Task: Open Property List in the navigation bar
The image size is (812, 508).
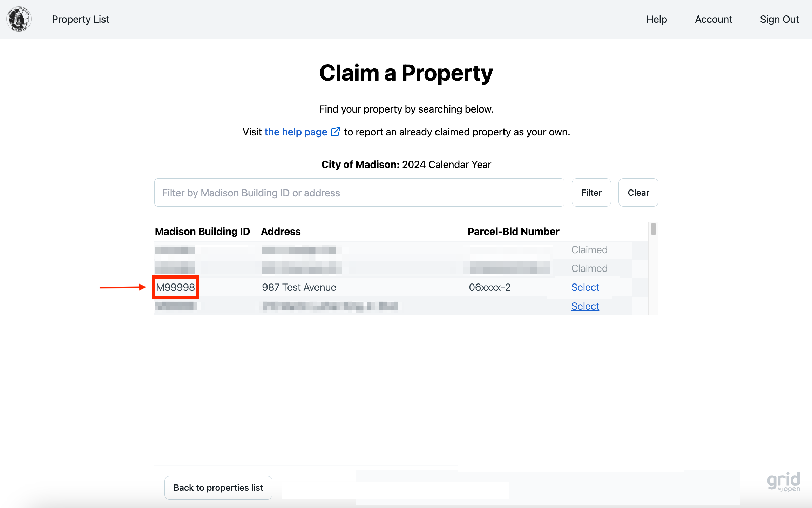Action: point(80,19)
